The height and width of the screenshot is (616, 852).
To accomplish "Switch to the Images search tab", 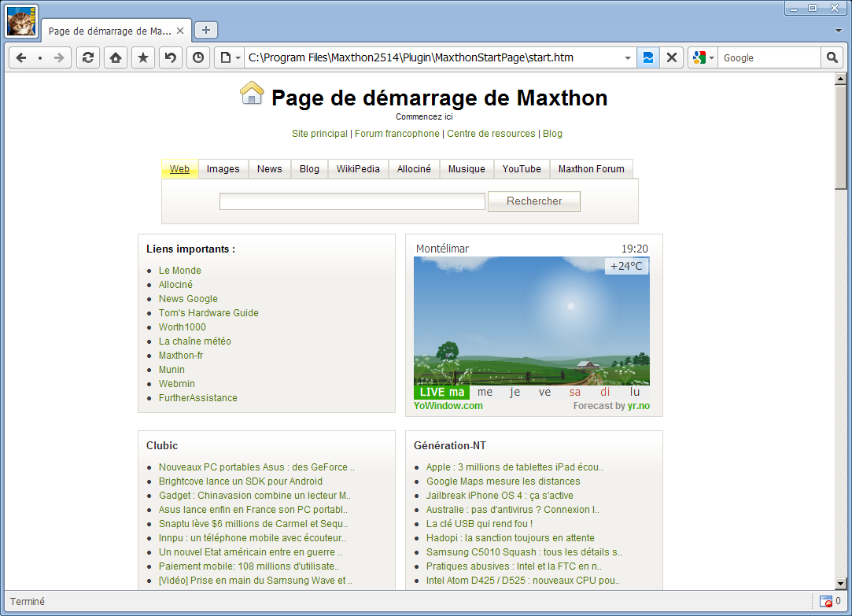I will tap(223, 169).
